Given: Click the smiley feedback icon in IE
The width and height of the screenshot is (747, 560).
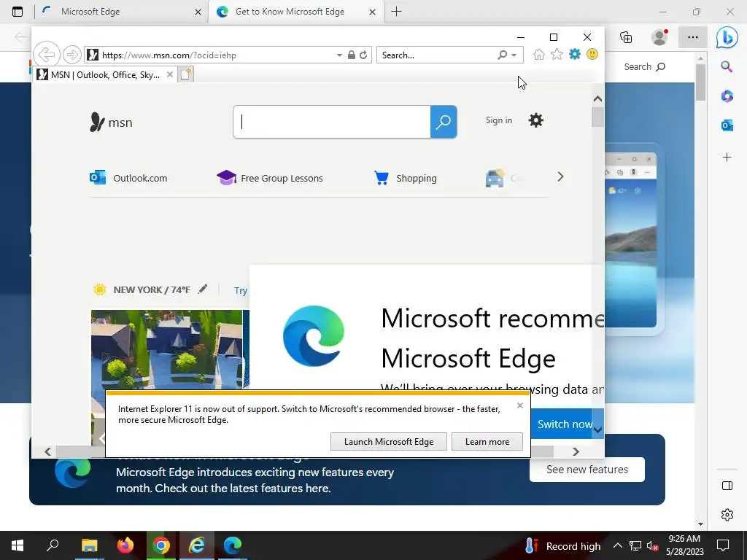Looking at the screenshot, I should tap(592, 54).
